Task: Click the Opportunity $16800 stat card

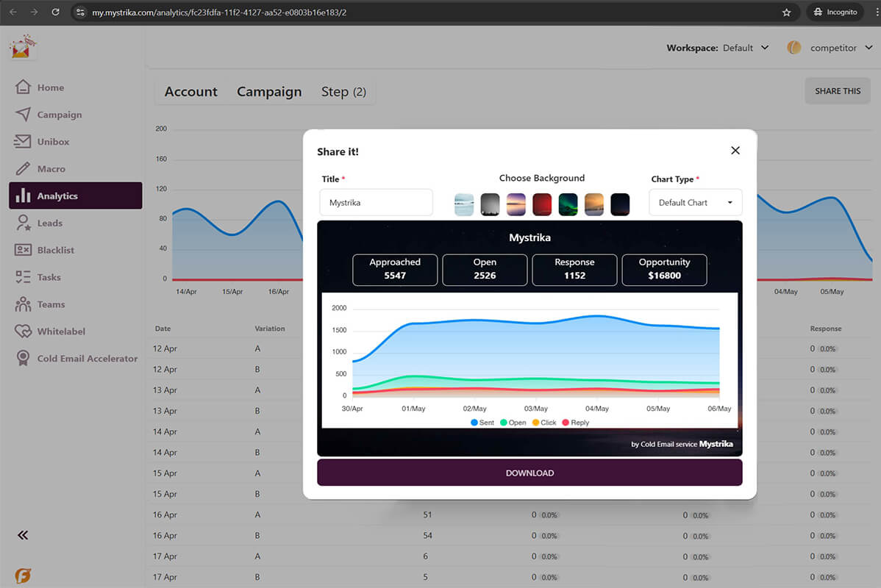Action: coord(664,270)
